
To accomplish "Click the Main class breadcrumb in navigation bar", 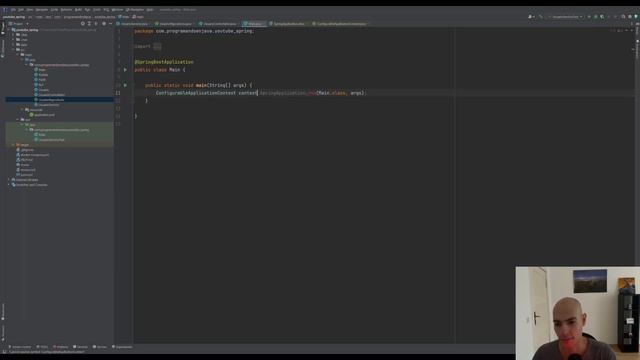I will click(124, 17).
